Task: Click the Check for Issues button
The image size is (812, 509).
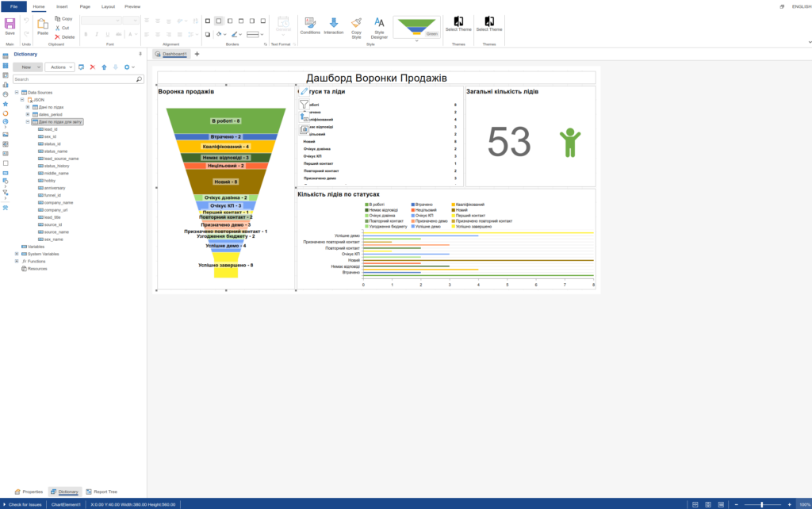Action: tap(22, 504)
